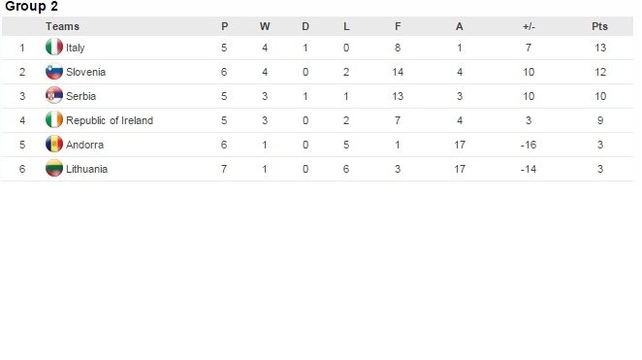Select the Andorra team name
Screen dimensions: 642x360
point(85,145)
